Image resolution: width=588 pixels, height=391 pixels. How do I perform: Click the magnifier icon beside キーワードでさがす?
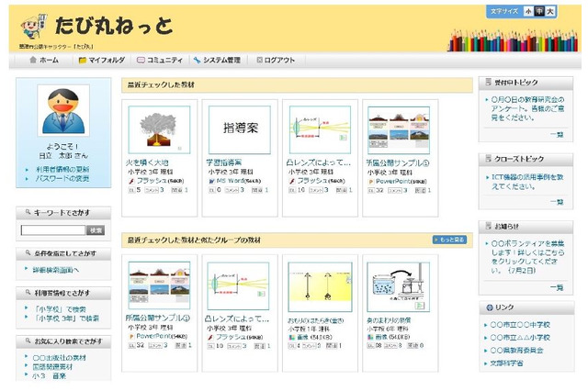point(28,212)
